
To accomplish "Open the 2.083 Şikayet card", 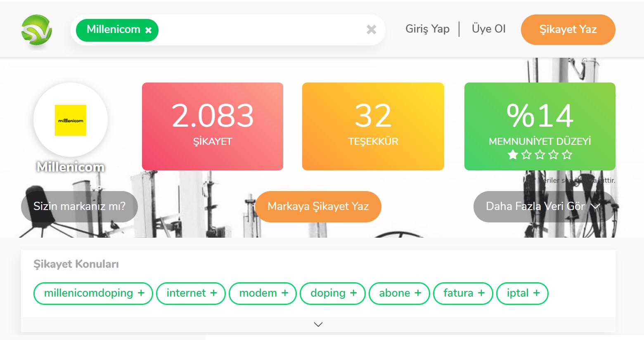I will click(x=213, y=126).
